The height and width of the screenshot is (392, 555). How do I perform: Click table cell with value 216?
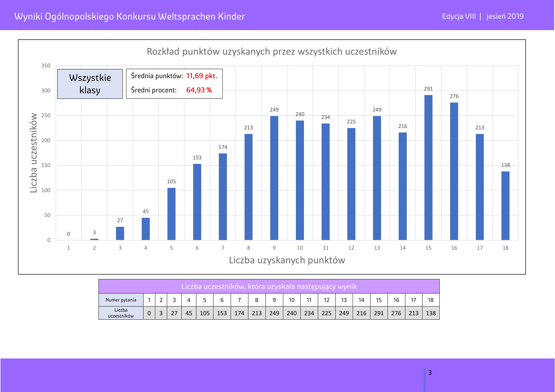coord(361,313)
